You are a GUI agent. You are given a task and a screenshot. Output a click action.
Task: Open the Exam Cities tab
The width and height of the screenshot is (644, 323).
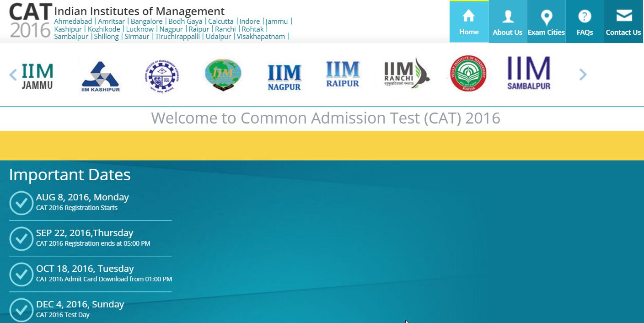click(x=546, y=22)
